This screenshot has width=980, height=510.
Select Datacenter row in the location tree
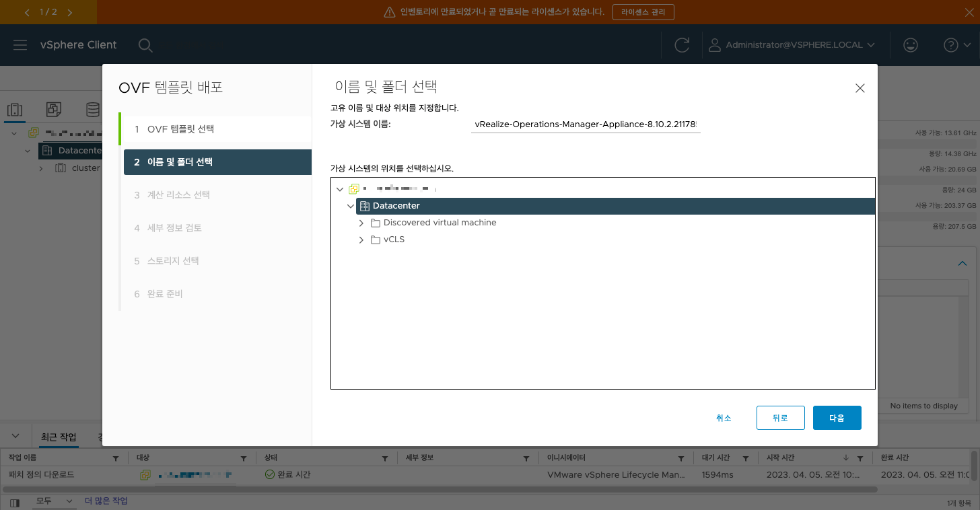[x=615, y=206]
